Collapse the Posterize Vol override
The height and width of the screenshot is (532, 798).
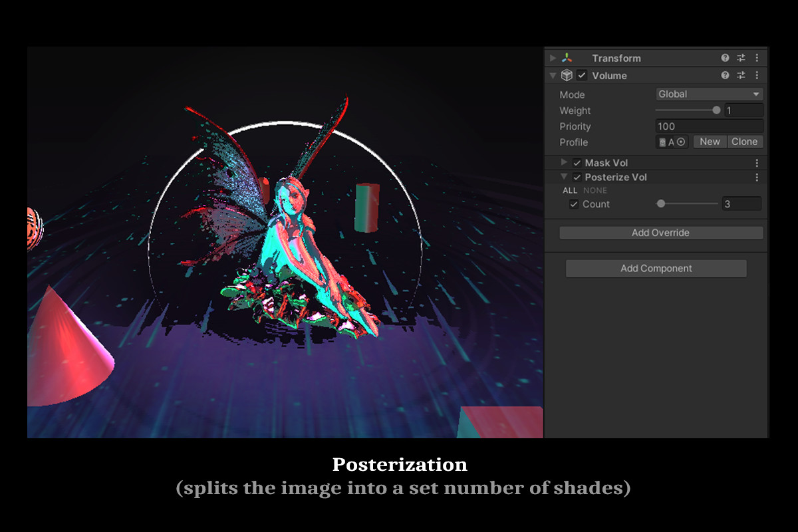(x=564, y=177)
